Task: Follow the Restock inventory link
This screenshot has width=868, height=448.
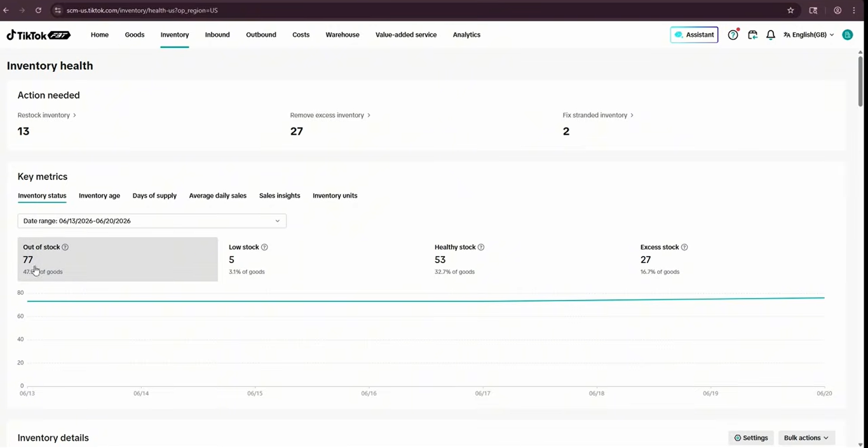Action: [x=47, y=115]
